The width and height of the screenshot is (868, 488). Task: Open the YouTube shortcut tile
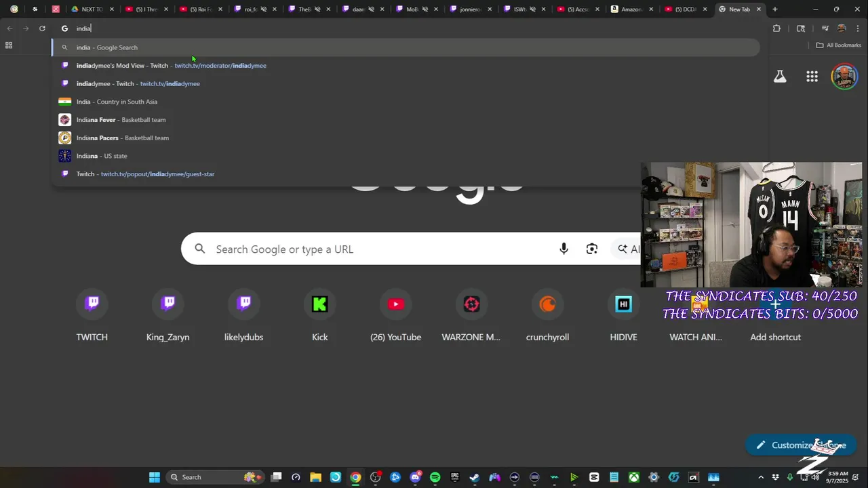(396, 317)
